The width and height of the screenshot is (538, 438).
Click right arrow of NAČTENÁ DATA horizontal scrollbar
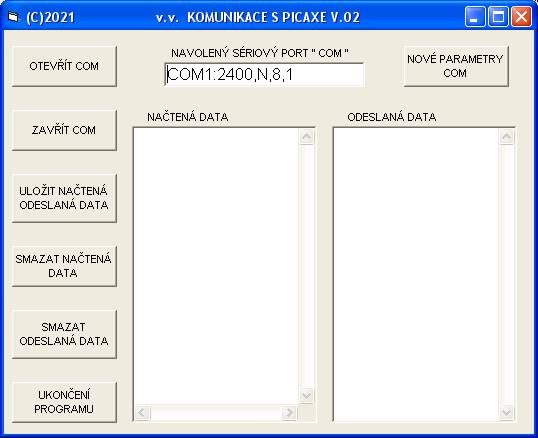click(289, 413)
